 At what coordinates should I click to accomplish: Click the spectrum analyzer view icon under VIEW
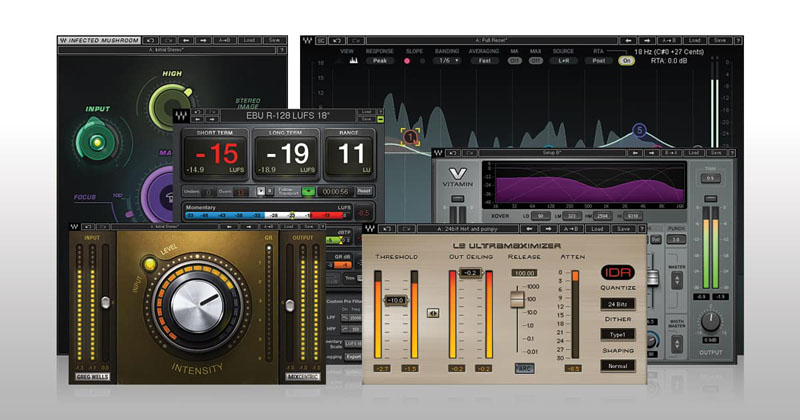tap(353, 61)
